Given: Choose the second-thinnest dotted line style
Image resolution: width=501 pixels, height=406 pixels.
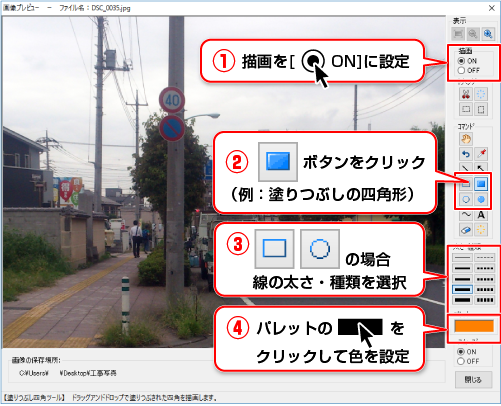Looking at the screenshot, I should [485, 268].
